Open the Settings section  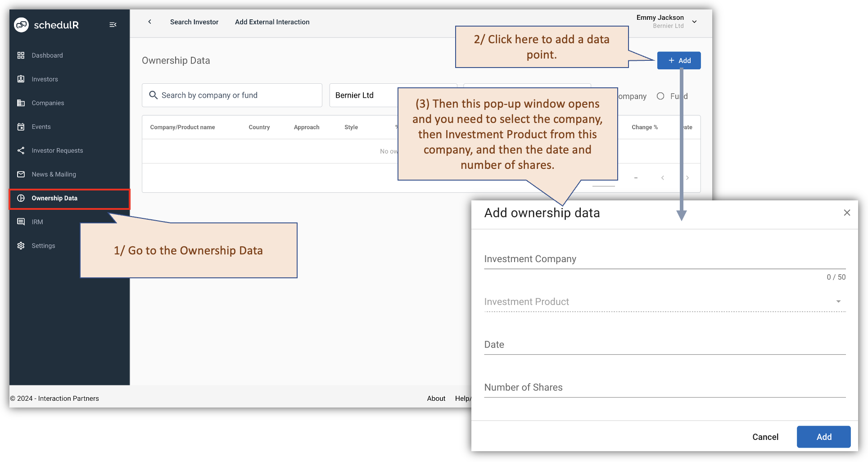point(43,245)
